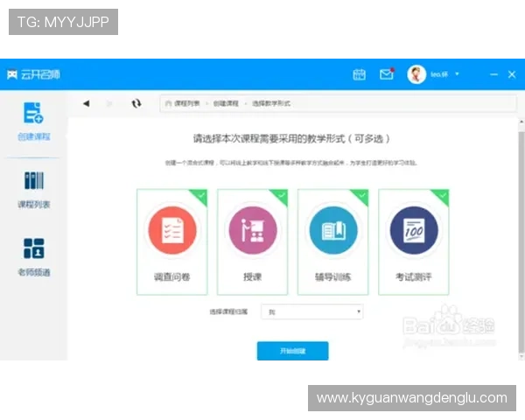Click the scrollbar up arrow
Screen dimensions: 525x420
tap(521, 122)
